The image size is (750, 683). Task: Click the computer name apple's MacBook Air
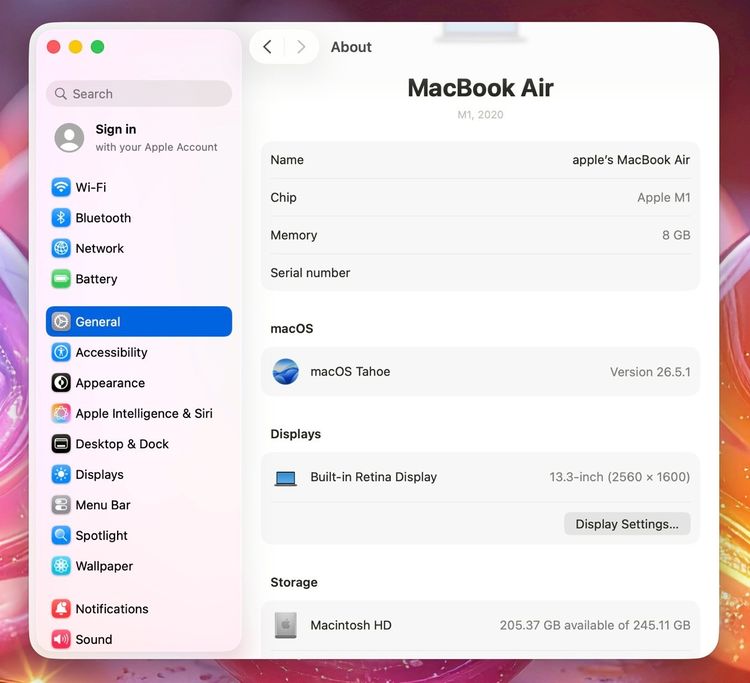coord(631,160)
